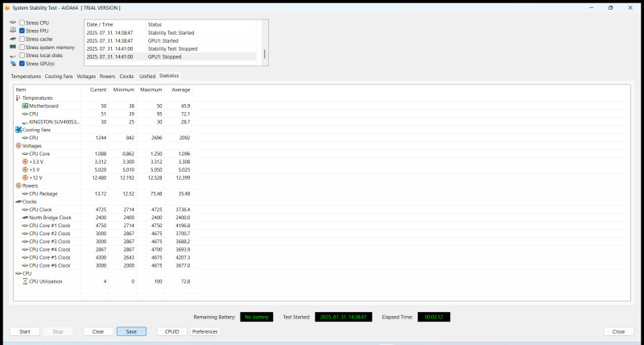
Task: Click the CPU Core #6 Clock row icon
Action: click(x=25, y=266)
